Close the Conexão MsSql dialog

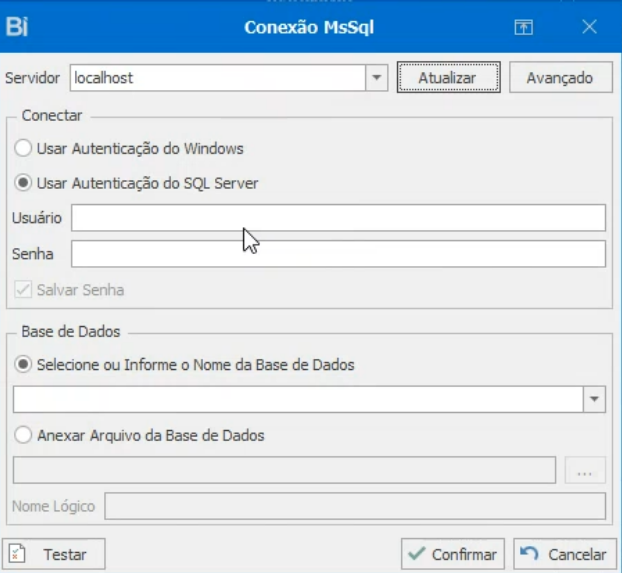click(590, 27)
